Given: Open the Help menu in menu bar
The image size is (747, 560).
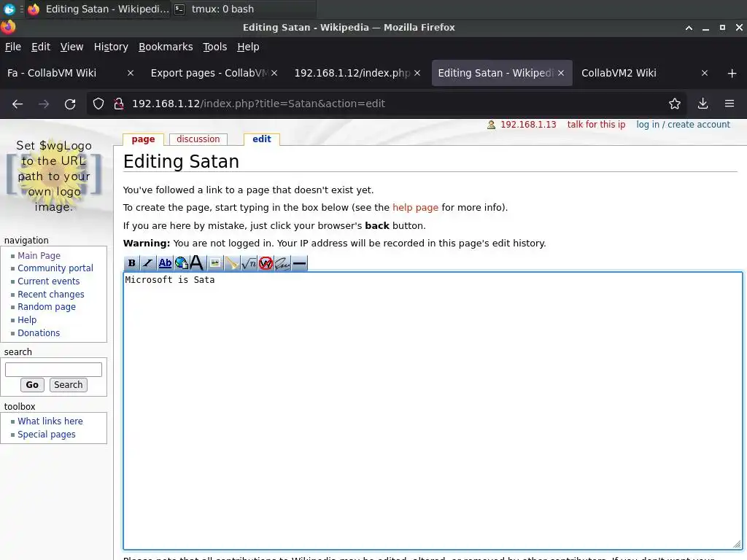Looking at the screenshot, I should [x=248, y=47].
